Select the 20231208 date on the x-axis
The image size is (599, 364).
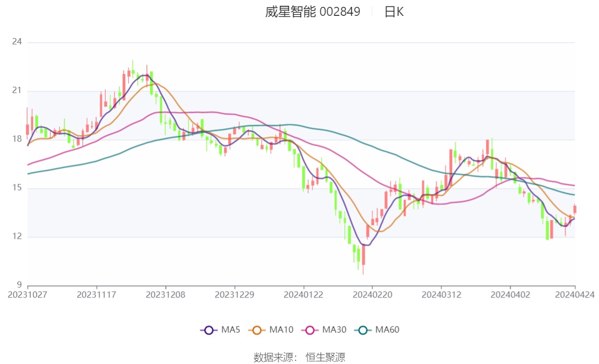click(x=165, y=295)
